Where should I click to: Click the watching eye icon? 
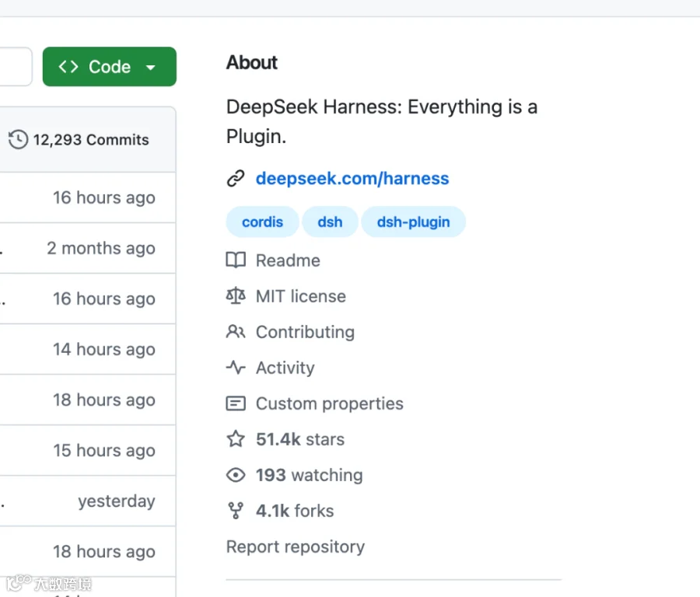(x=236, y=475)
